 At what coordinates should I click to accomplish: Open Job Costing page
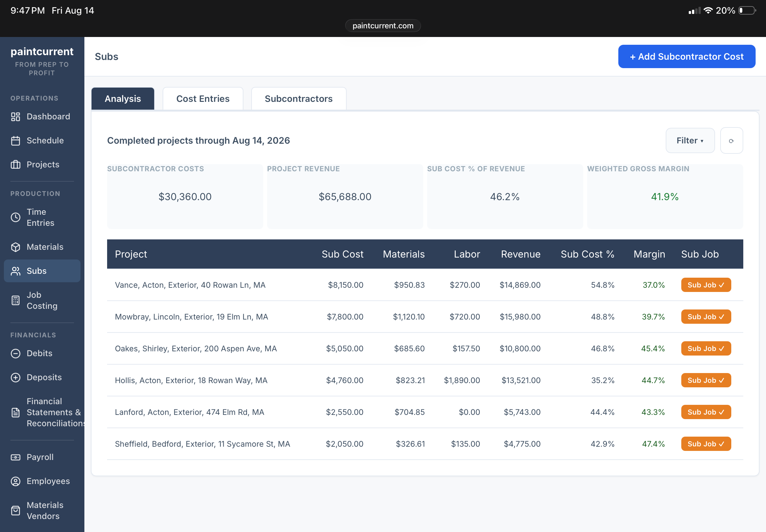(42, 300)
